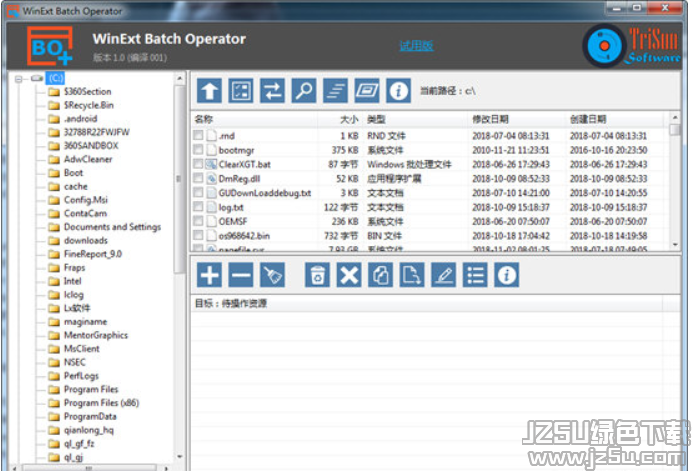Select the AdwCleaner folder

pos(88,159)
